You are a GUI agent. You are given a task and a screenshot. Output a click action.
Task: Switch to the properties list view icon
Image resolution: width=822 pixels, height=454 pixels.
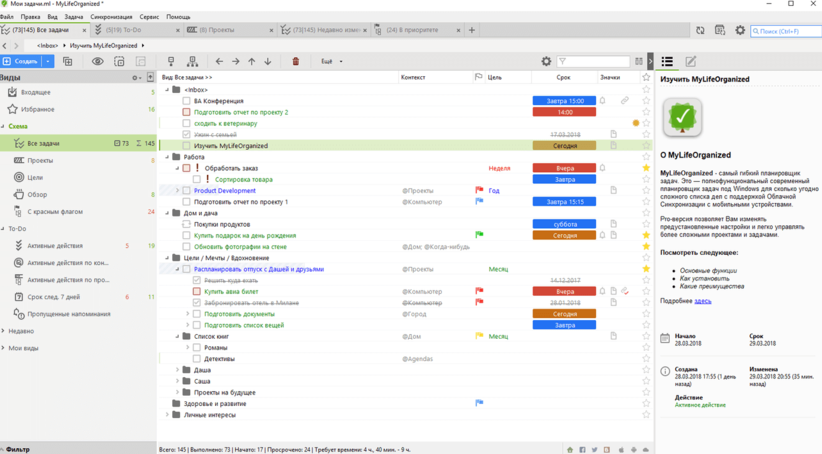click(x=667, y=61)
